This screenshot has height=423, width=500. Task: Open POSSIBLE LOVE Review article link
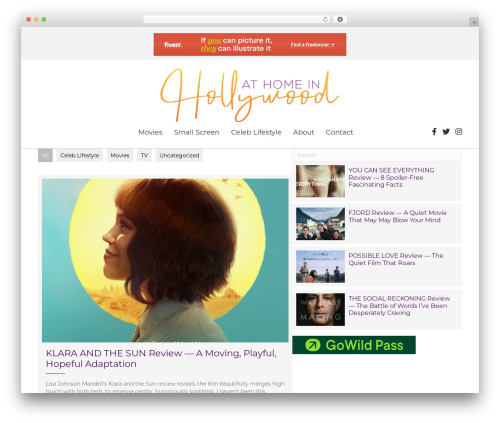(x=396, y=259)
